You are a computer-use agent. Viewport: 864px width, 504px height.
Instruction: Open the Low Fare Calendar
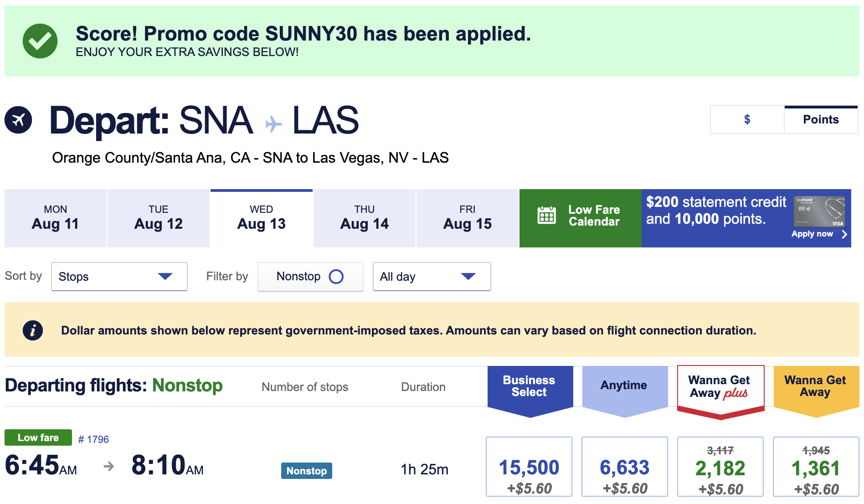click(x=580, y=218)
